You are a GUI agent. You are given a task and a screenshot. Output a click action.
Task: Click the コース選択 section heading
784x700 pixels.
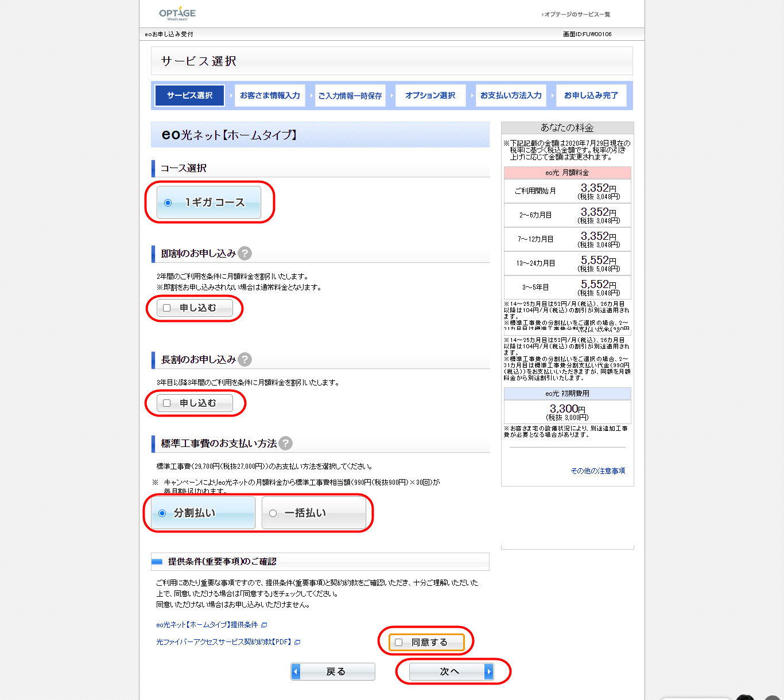pos(184,168)
